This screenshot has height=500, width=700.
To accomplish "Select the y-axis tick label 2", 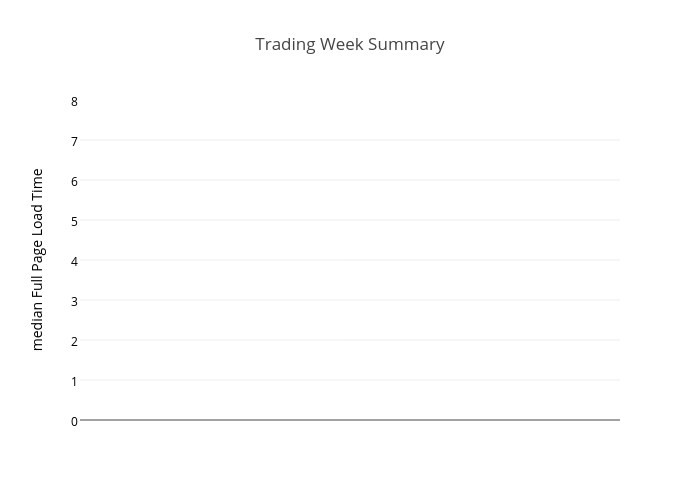I will click(74, 341).
